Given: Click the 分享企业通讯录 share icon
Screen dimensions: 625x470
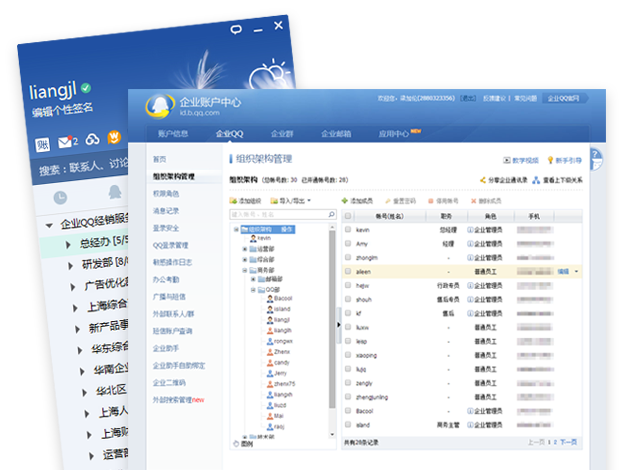Looking at the screenshot, I should pyautogui.click(x=483, y=180).
